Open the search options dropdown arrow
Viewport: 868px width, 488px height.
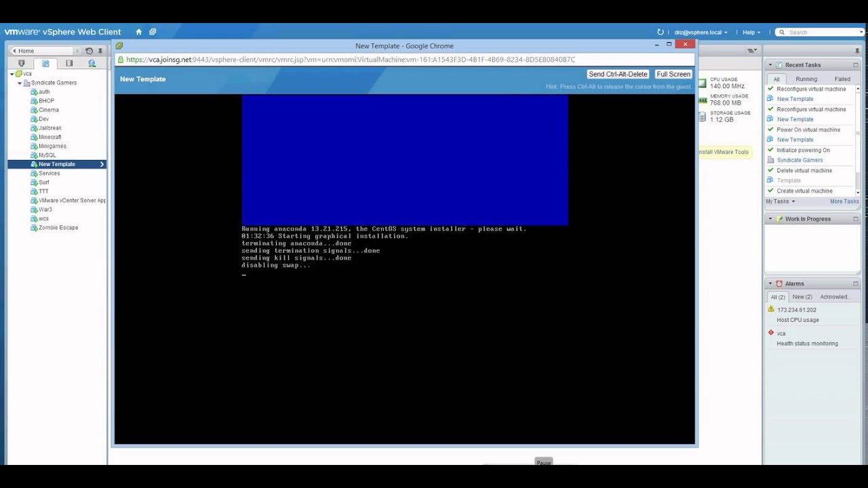862,33
